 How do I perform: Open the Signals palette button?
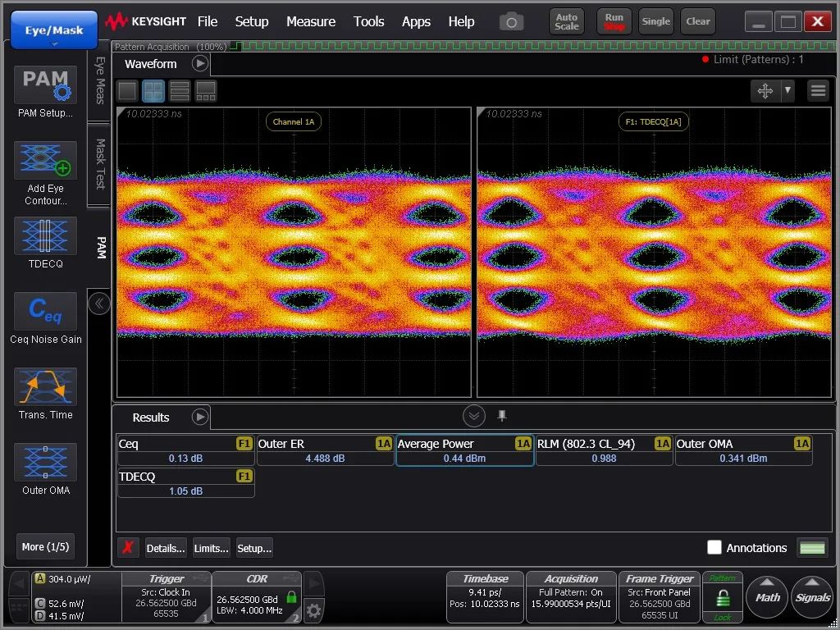(x=812, y=597)
